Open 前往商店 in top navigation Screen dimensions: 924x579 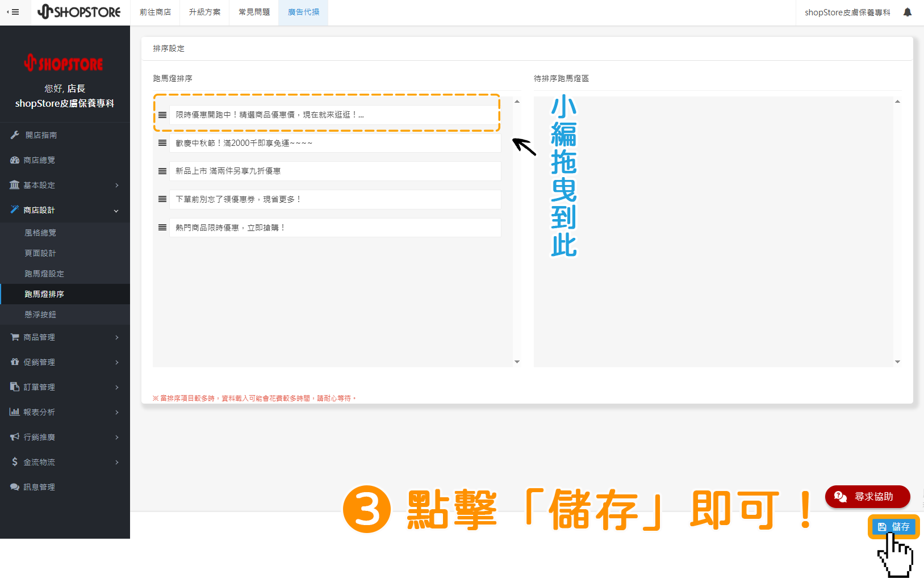click(x=155, y=12)
